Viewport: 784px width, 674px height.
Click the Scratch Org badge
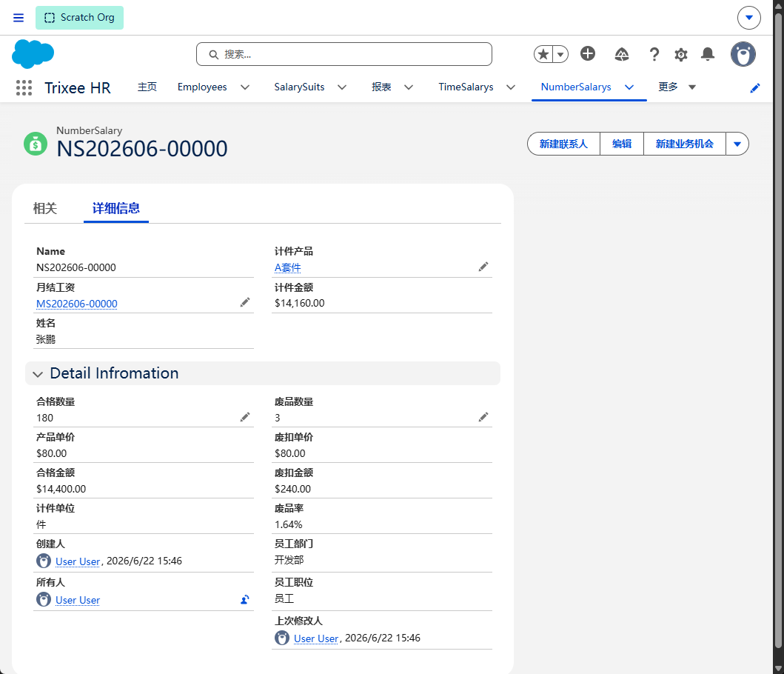click(79, 18)
